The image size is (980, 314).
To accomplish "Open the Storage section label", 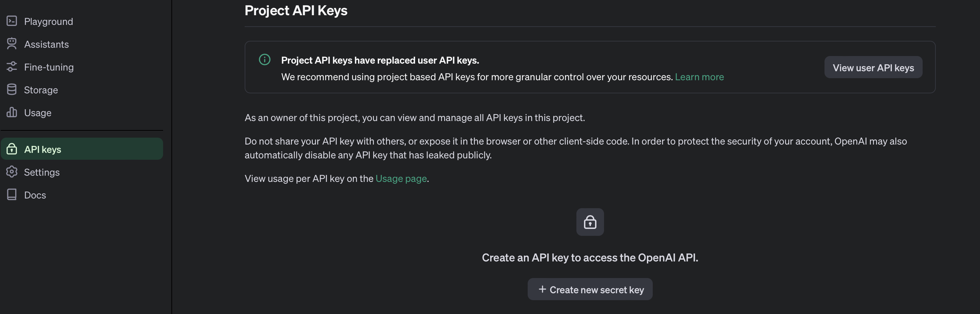I will coord(41,90).
